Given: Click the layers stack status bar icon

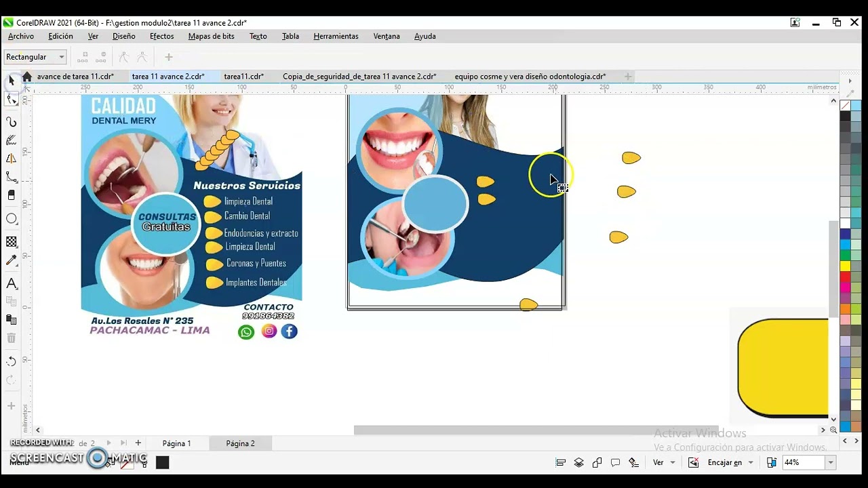Looking at the screenshot, I should pos(579,462).
